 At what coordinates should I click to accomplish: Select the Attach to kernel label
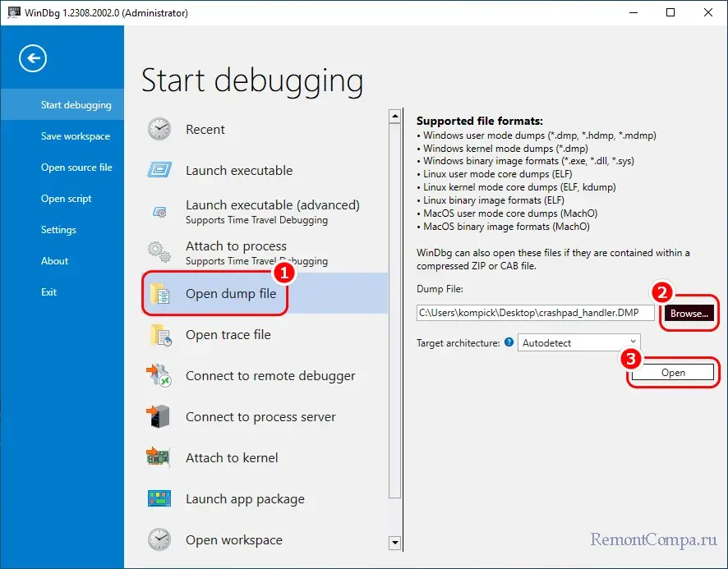click(232, 457)
